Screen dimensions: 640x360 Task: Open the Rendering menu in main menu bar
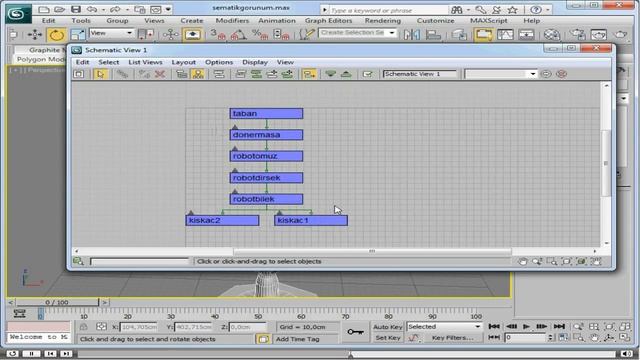coord(382,20)
